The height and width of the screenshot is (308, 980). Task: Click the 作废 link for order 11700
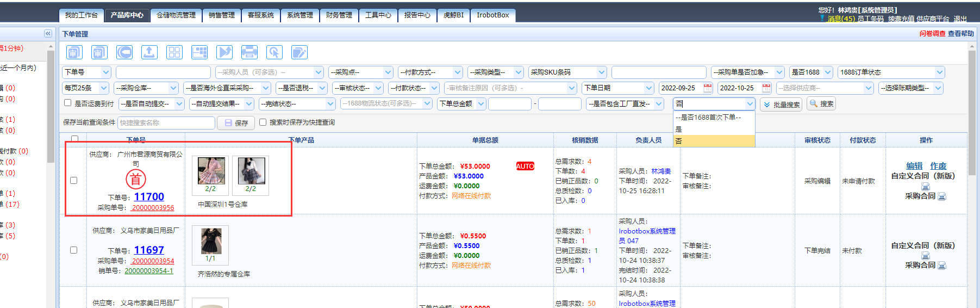(938, 165)
